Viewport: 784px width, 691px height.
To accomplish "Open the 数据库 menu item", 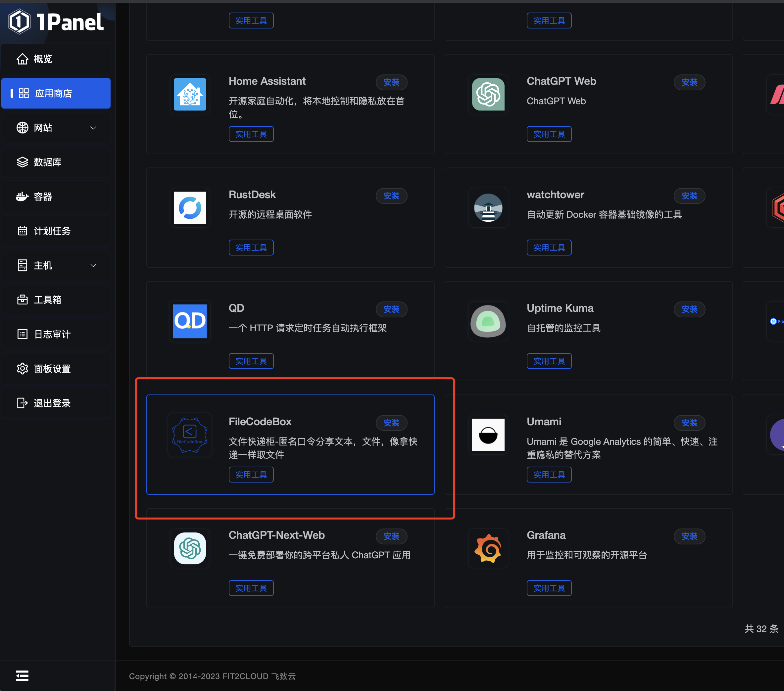I will coord(48,162).
